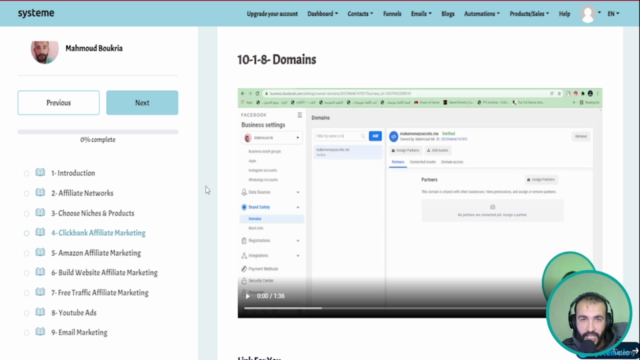Click the systeme logo
Screen dimensions: 640x360
coord(36,13)
